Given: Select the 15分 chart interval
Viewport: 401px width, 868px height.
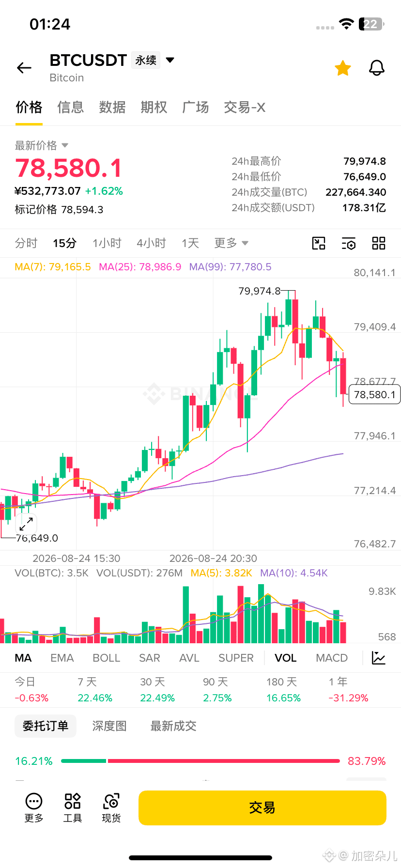Looking at the screenshot, I should (65, 243).
